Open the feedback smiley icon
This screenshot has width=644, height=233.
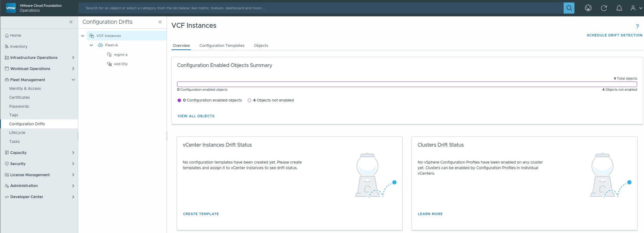588,8
